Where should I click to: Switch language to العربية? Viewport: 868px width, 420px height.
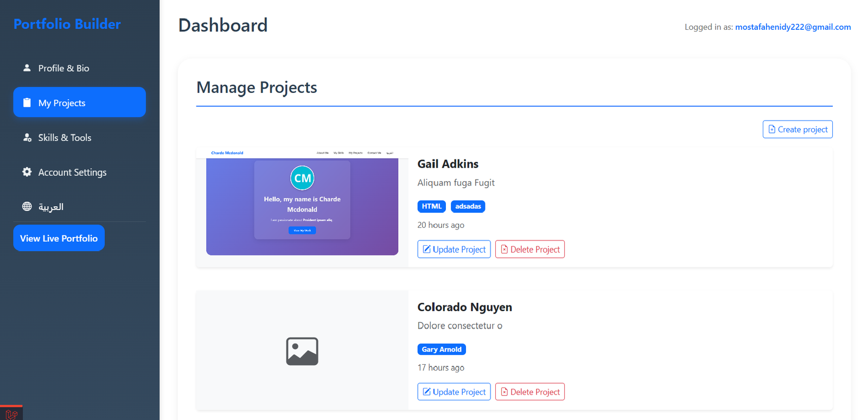point(51,207)
